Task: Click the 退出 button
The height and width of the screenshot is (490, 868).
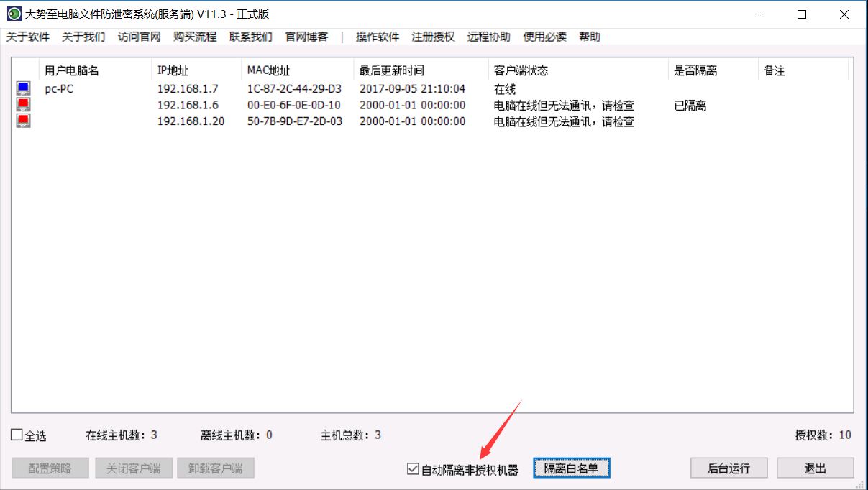Action: (816, 468)
